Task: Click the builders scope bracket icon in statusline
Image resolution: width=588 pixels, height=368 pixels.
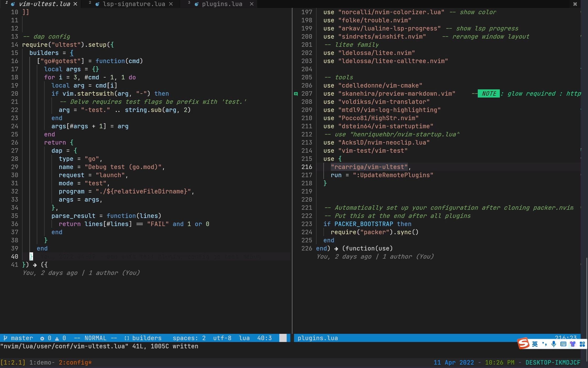Action: tap(127, 338)
